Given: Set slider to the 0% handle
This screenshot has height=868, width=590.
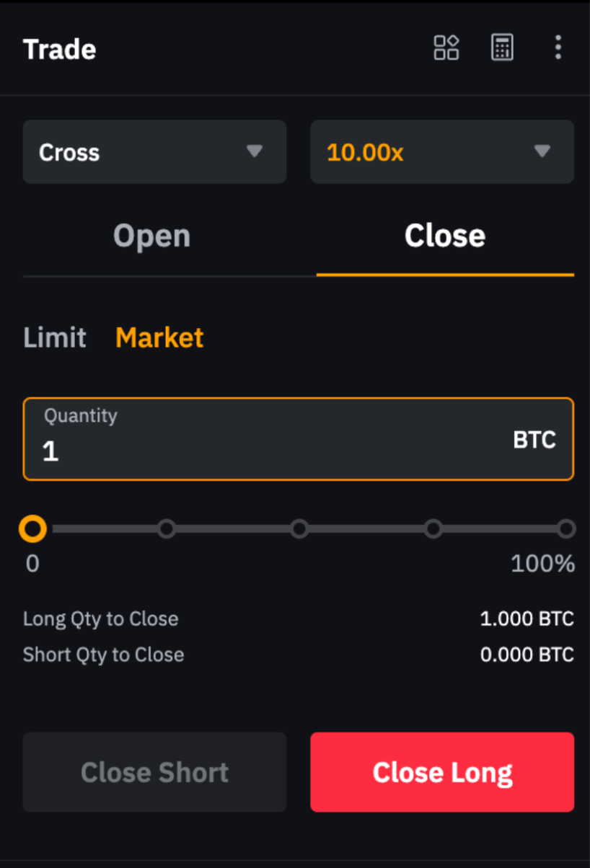Looking at the screenshot, I should pyautogui.click(x=32, y=529).
